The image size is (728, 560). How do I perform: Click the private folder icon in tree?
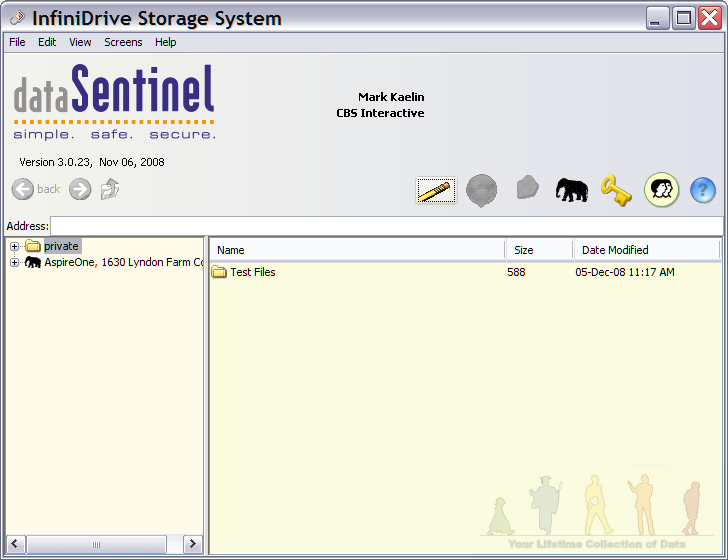(32, 246)
